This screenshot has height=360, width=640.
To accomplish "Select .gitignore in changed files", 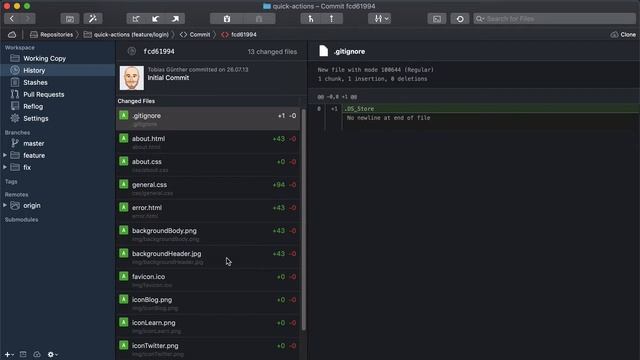I will pos(209,119).
